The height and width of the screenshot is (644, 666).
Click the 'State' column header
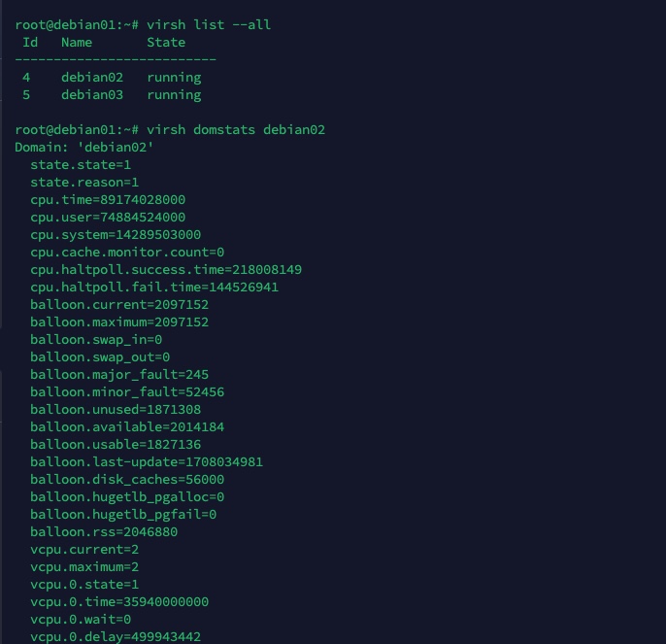tap(166, 42)
